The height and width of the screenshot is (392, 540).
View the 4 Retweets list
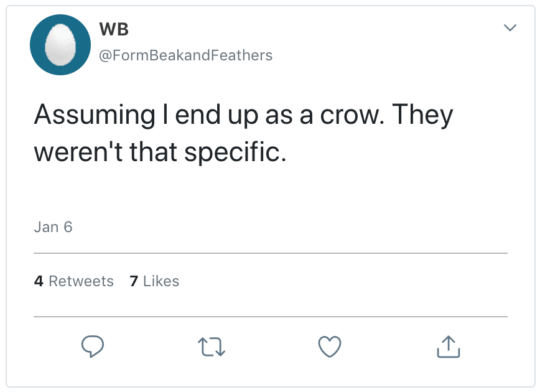74,281
